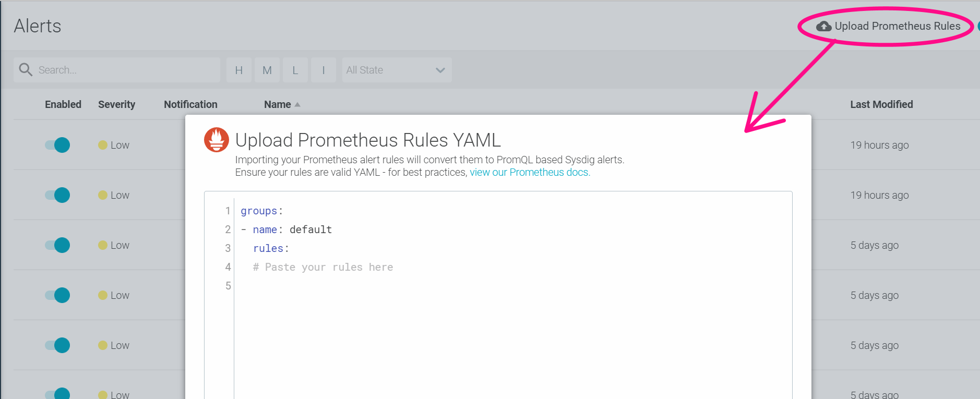Screen dimensions: 980x399
Task: Sort alerts by Severity column
Action: coord(116,104)
